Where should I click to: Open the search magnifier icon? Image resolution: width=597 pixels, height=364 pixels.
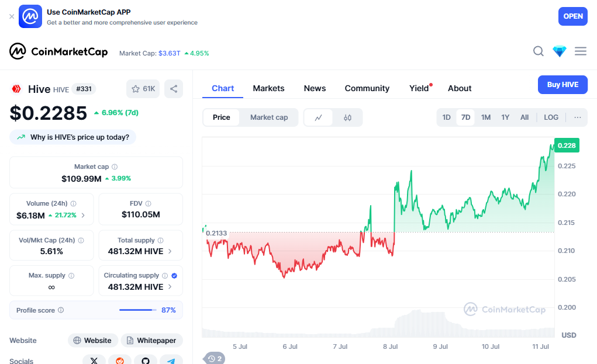pyautogui.click(x=539, y=51)
